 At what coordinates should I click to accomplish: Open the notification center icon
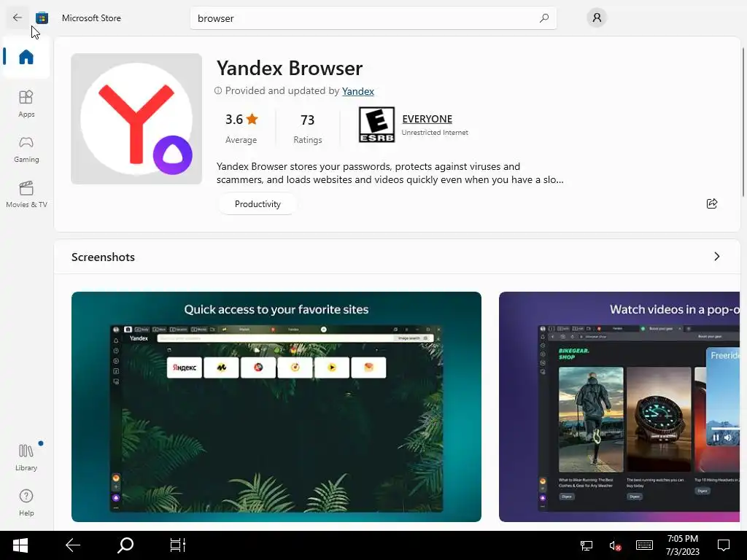point(724,545)
